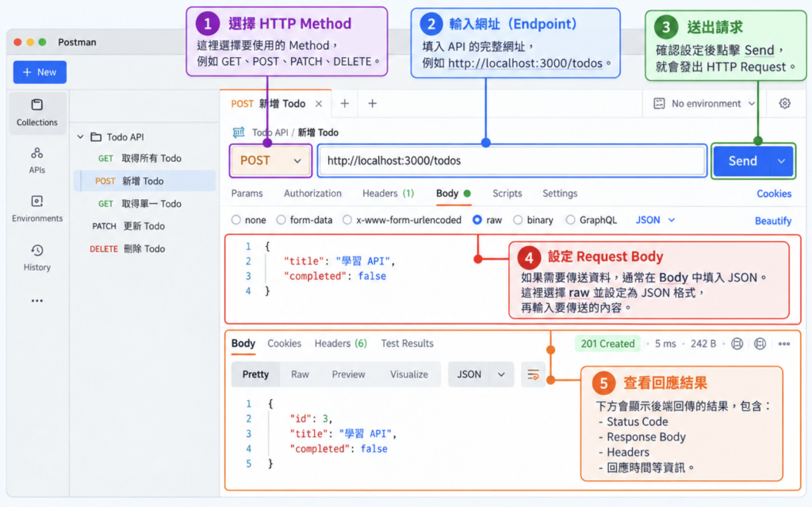Open the settings gear icon
Viewport: 812px width, 507px height.
pos(784,103)
